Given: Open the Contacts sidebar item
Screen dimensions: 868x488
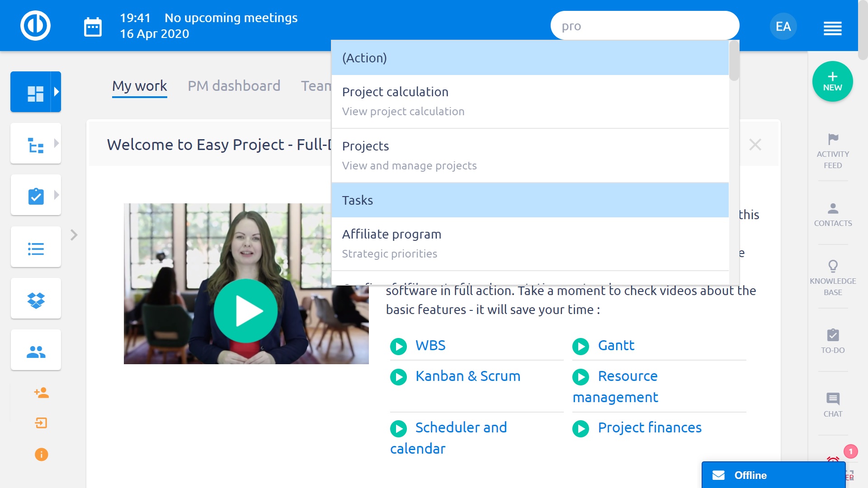Looking at the screenshot, I should click(833, 215).
